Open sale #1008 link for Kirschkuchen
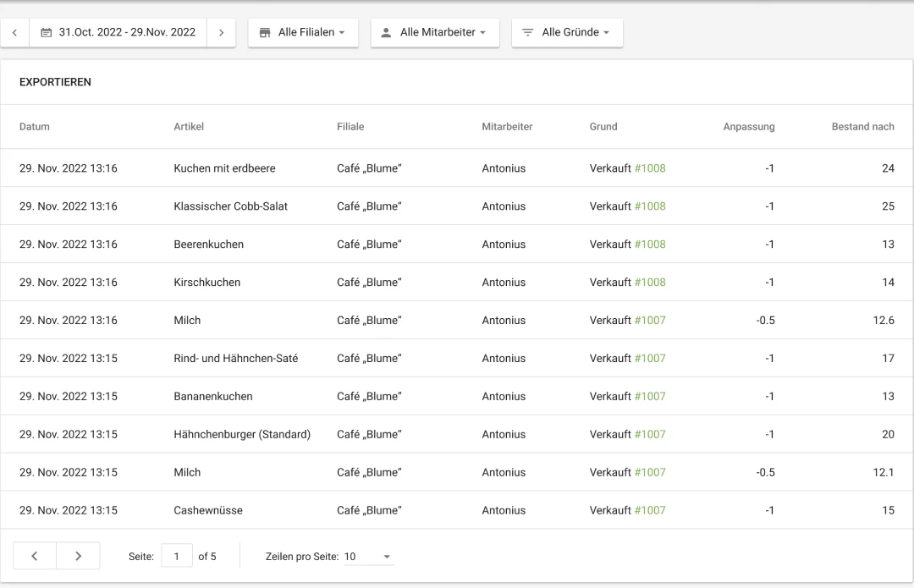914x588 pixels. (650, 283)
